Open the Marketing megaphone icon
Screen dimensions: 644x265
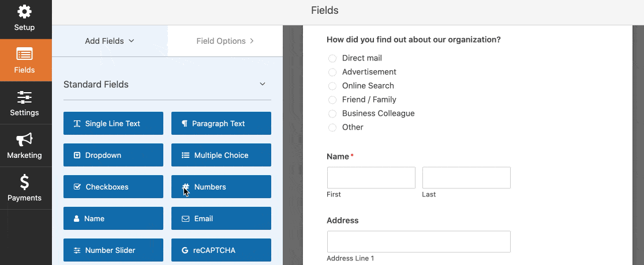pos(24,139)
